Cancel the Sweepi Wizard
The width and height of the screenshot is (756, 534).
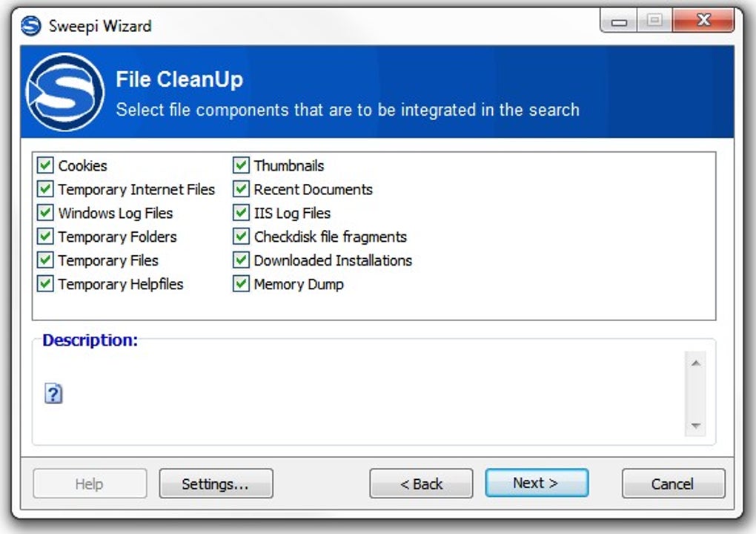pos(673,484)
